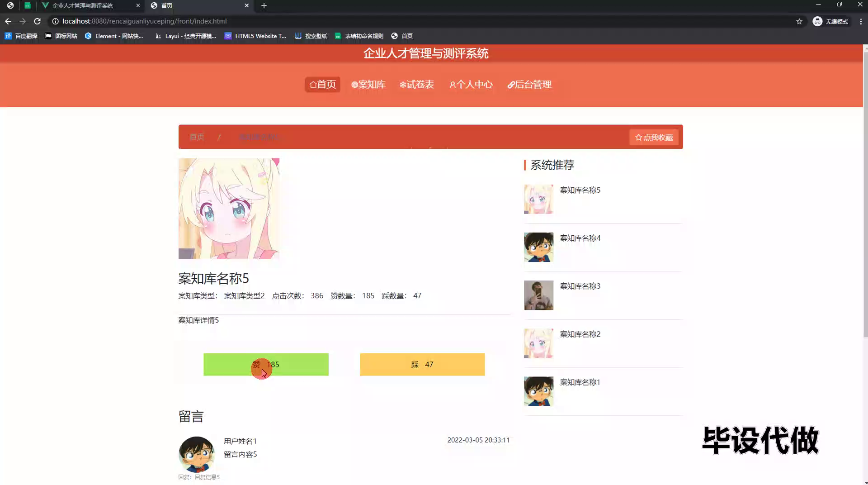This screenshot has width=868, height=485.
Task: Click the green 赞 185 like button
Action: [x=266, y=364]
